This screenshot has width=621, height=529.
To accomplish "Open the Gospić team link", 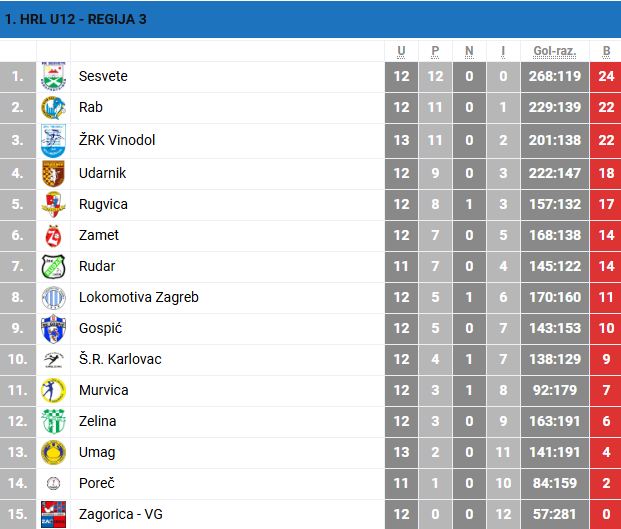I will pos(102,328).
